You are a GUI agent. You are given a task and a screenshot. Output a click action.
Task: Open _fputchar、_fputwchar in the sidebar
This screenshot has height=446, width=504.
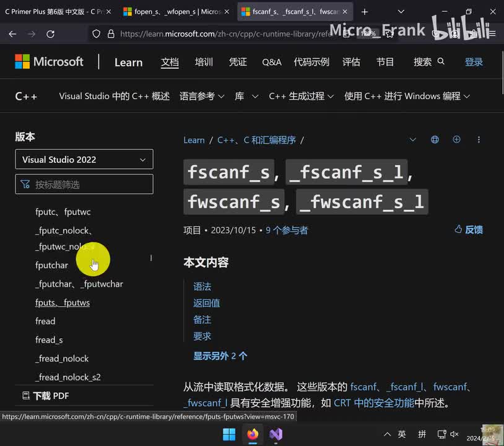point(79,284)
